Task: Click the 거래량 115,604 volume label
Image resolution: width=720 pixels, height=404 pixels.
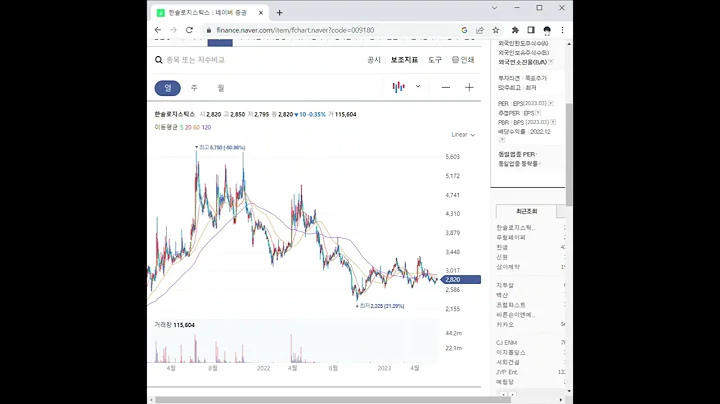Action: tap(174, 325)
